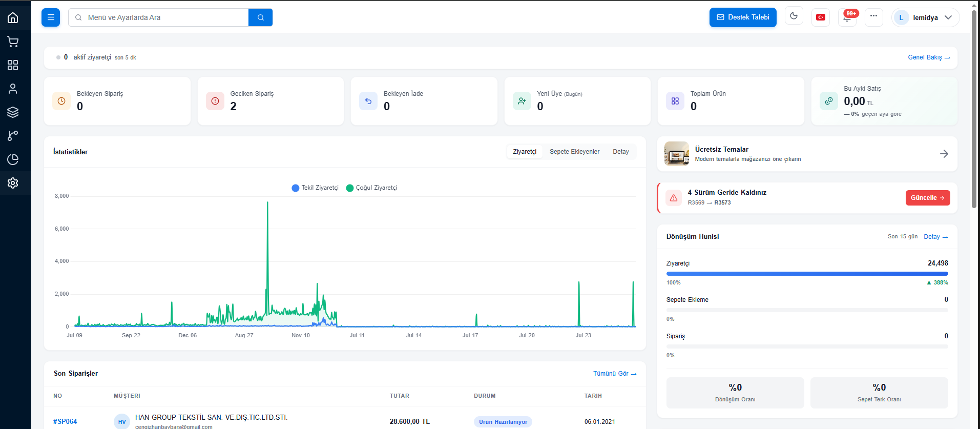Open the user profile sidebar icon
This screenshot has height=429, width=980.
(x=13, y=89)
